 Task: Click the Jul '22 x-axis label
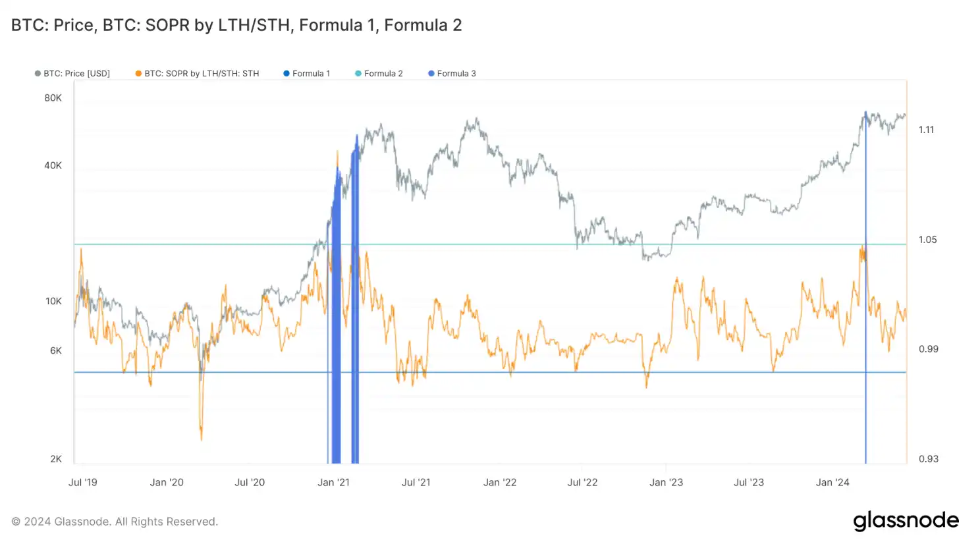(x=582, y=482)
